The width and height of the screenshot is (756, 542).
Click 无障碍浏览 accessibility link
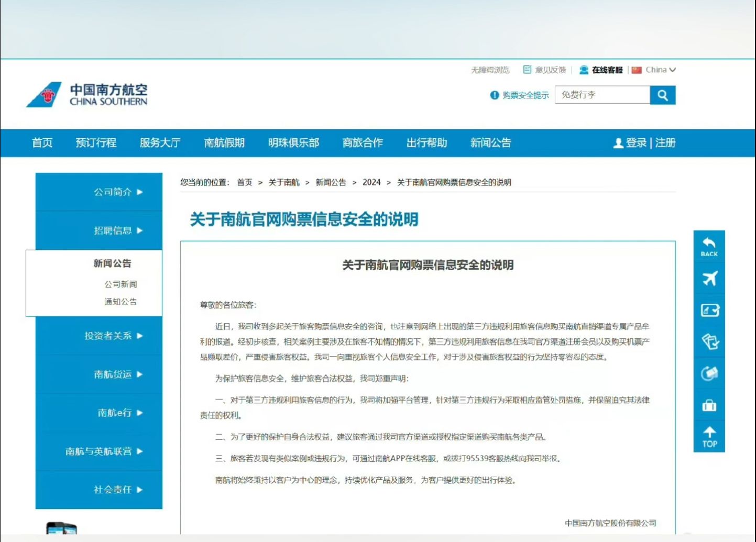pos(490,70)
